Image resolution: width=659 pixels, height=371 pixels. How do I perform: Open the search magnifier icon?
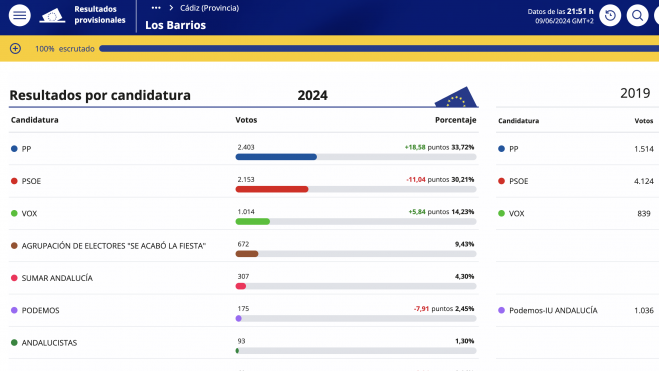pyautogui.click(x=637, y=16)
